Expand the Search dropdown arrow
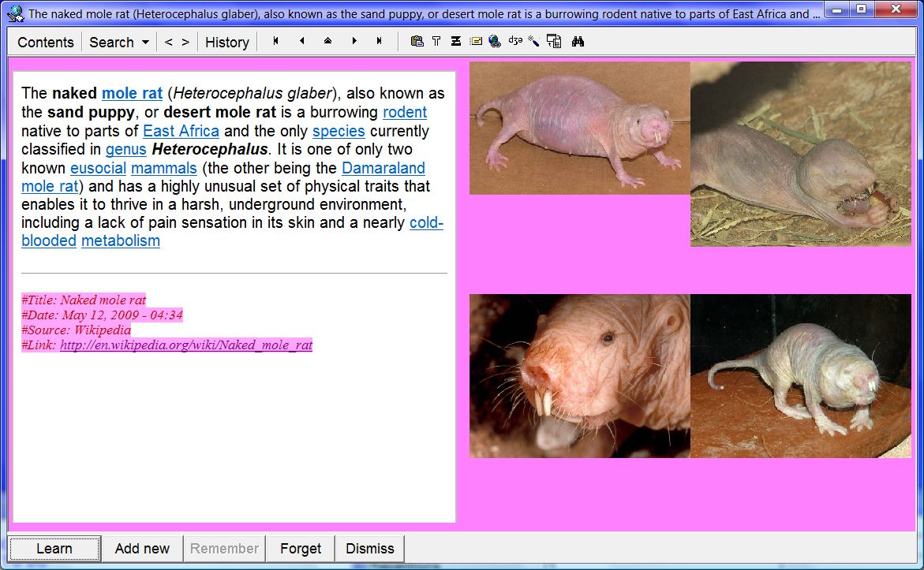 point(145,43)
